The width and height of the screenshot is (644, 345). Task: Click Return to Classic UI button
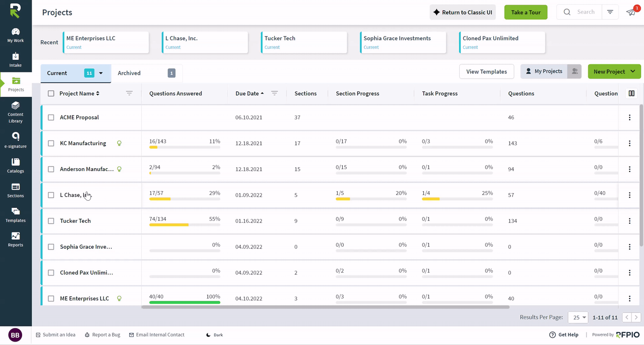click(x=463, y=12)
